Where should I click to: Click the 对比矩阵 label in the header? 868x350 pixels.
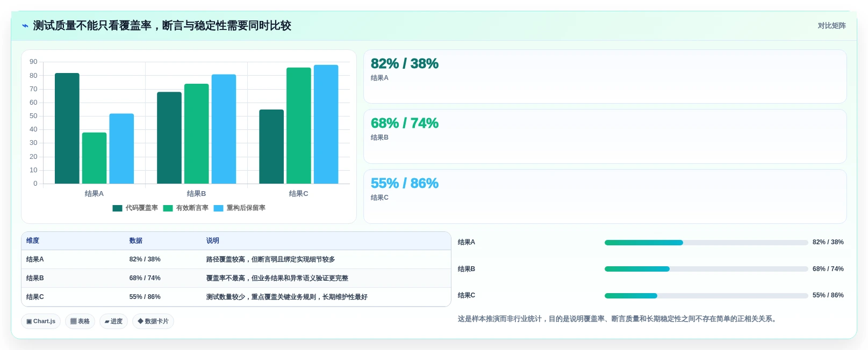831,26
